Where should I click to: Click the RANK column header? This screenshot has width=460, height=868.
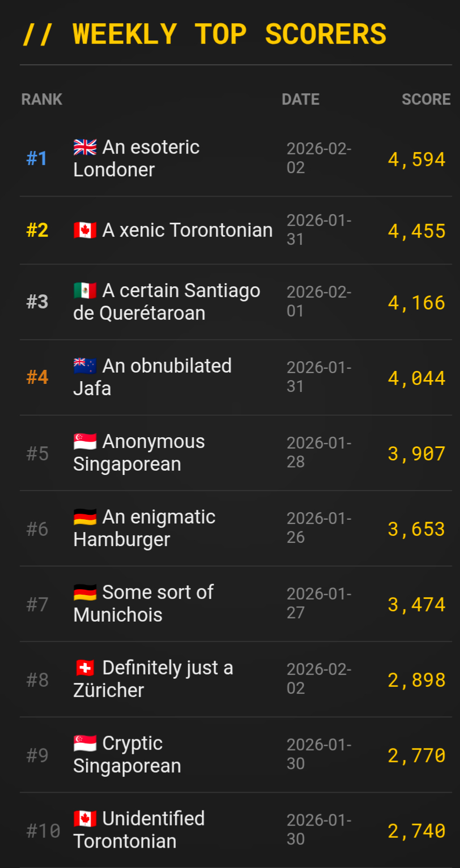tap(42, 99)
